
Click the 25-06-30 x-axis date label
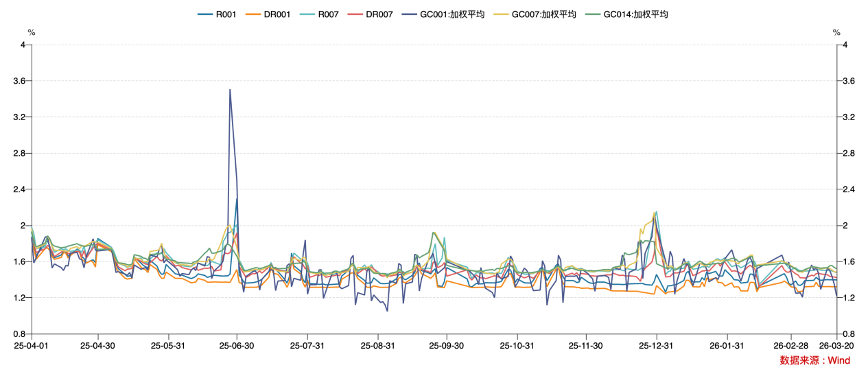click(237, 346)
